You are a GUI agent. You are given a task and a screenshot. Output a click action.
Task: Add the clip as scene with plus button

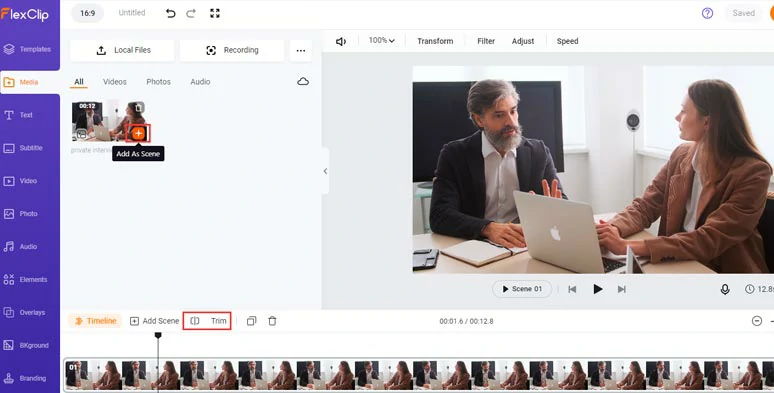(138, 133)
